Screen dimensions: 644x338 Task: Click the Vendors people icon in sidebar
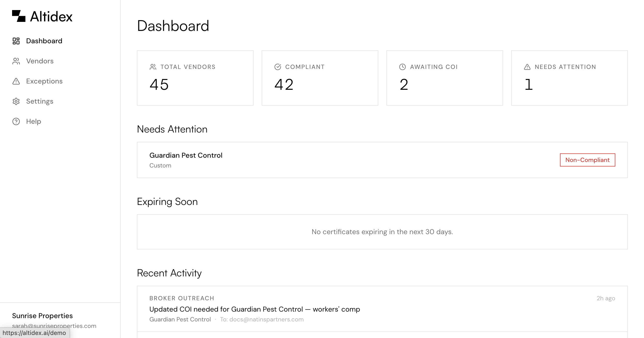click(x=16, y=61)
